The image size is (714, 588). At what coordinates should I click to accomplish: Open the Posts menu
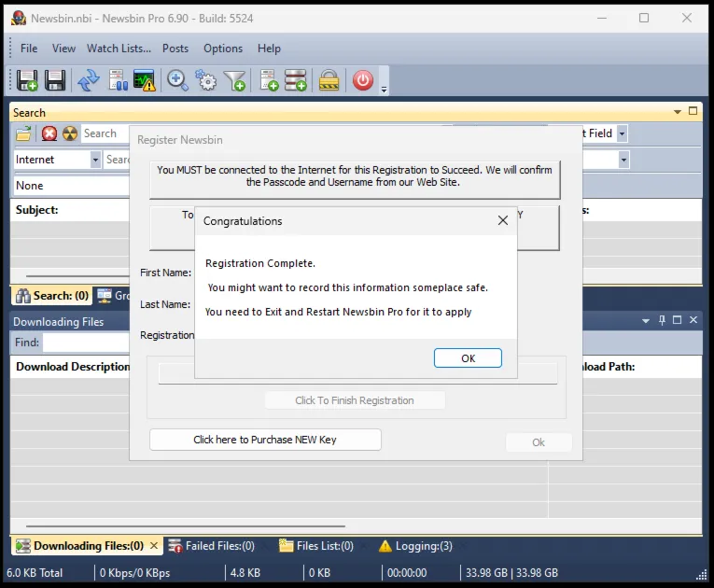pos(175,49)
